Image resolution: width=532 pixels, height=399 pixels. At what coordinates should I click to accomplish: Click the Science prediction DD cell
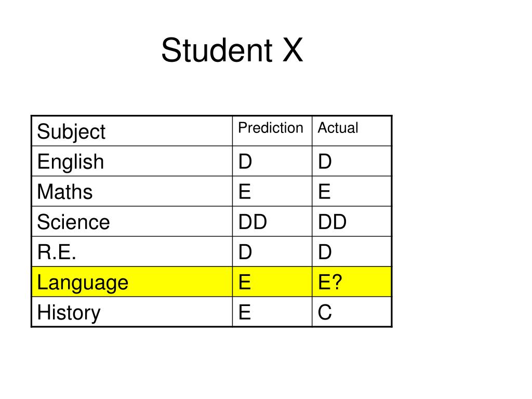click(272, 221)
